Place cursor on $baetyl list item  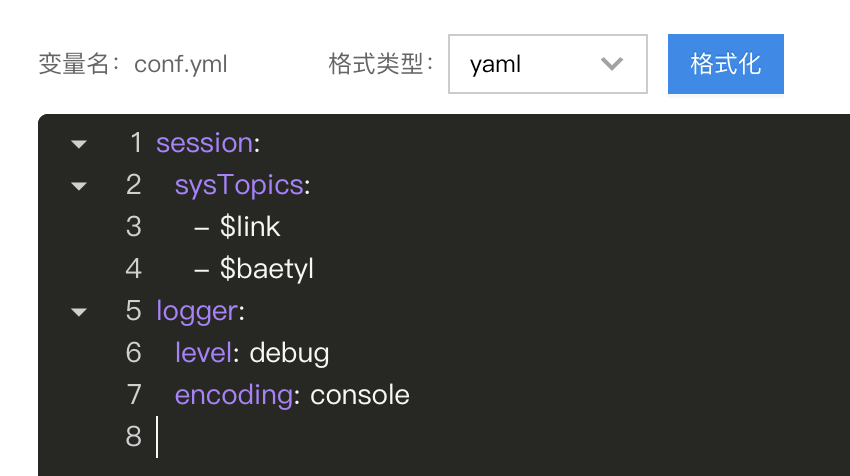266,269
